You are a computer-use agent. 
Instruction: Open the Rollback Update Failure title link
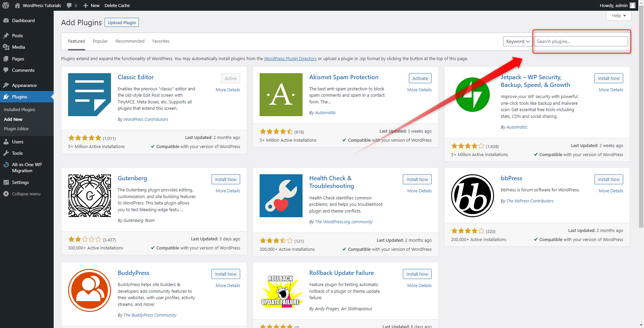click(341, 273)
